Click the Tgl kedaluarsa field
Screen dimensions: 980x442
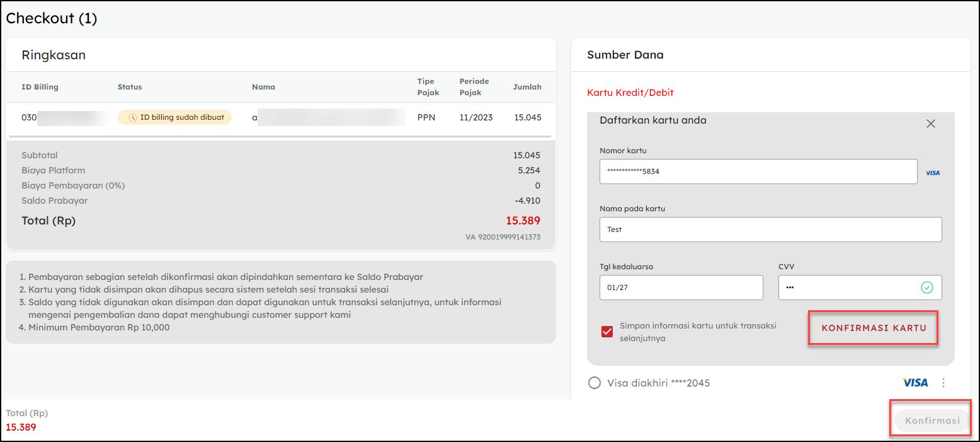pos(681,288)
